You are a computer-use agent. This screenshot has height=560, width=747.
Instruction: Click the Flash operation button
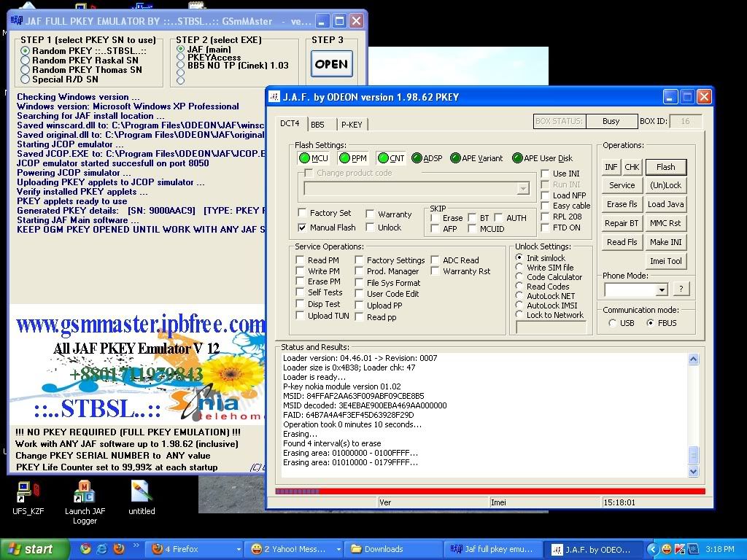tap(665, 167)
